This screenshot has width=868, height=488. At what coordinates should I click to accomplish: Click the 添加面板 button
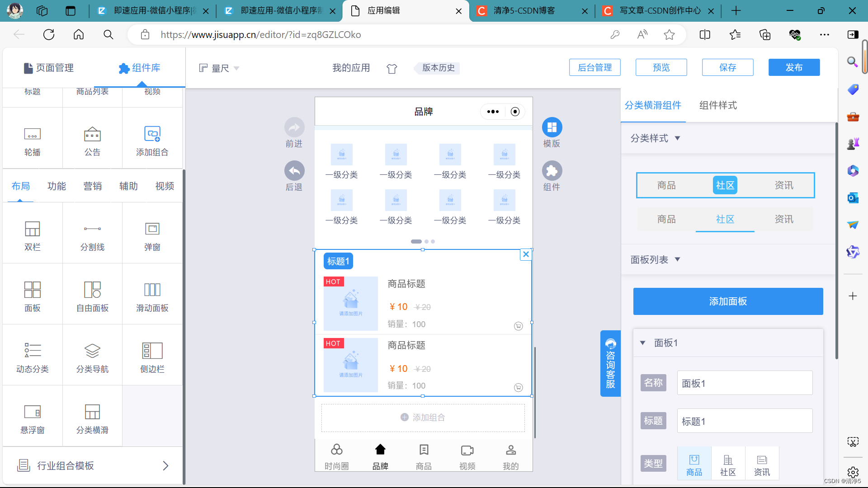727,301
